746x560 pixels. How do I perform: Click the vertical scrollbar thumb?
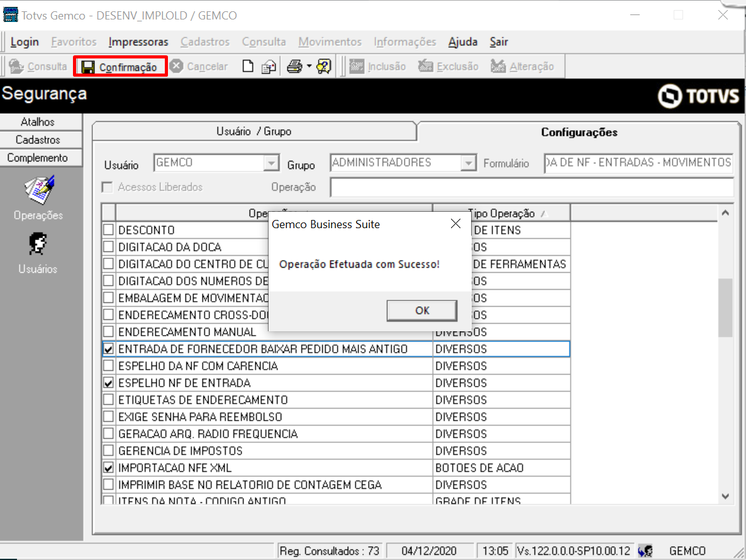click(x=725, y=307)
